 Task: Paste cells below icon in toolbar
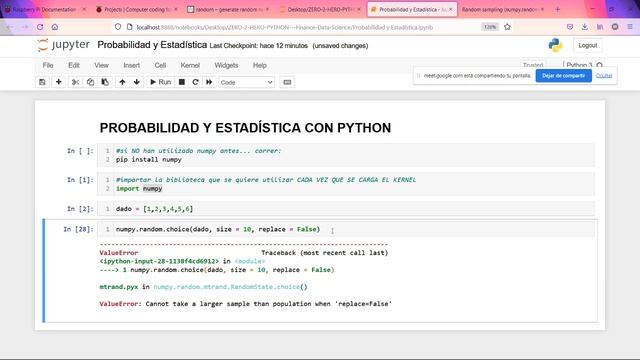pos(105,82)
